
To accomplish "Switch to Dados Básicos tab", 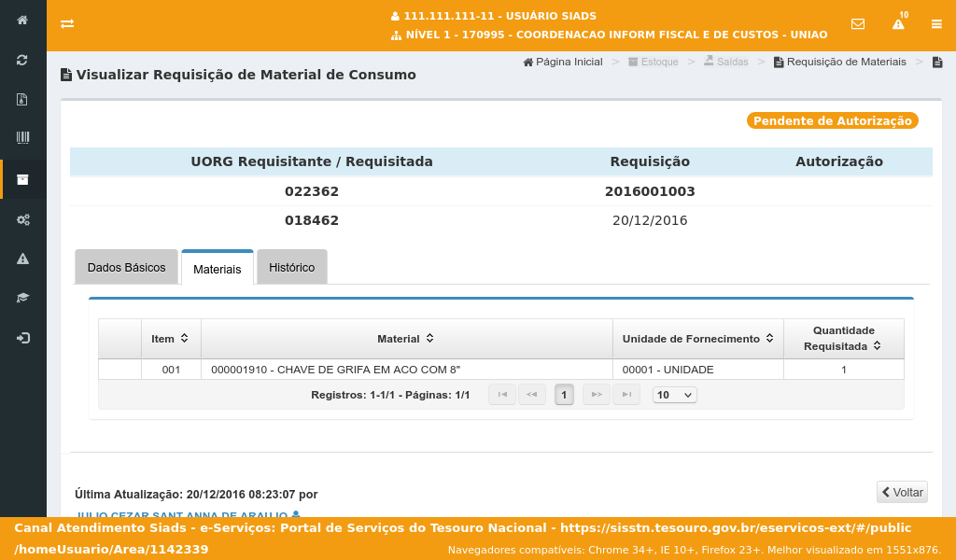I will [126, 267].
